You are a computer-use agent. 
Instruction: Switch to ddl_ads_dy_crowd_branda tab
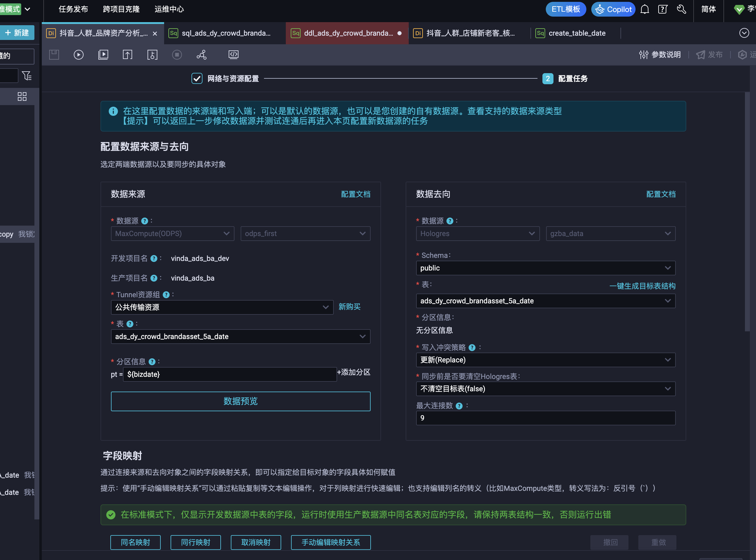pos(347,33)
